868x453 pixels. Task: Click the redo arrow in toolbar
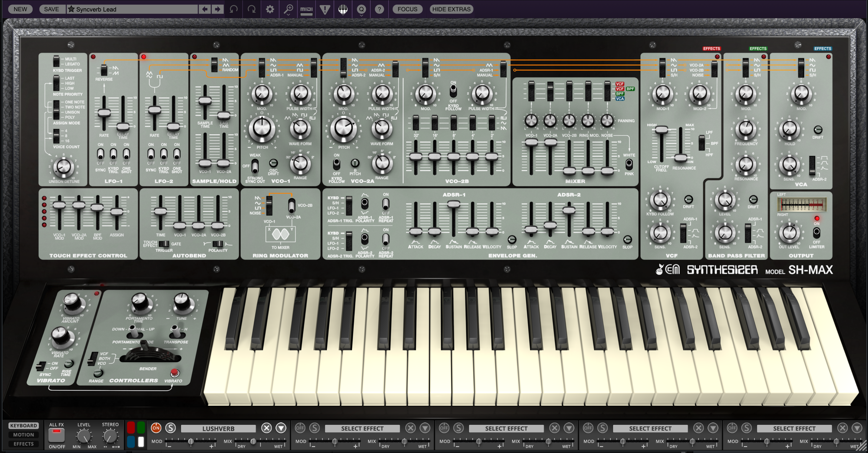252,9
